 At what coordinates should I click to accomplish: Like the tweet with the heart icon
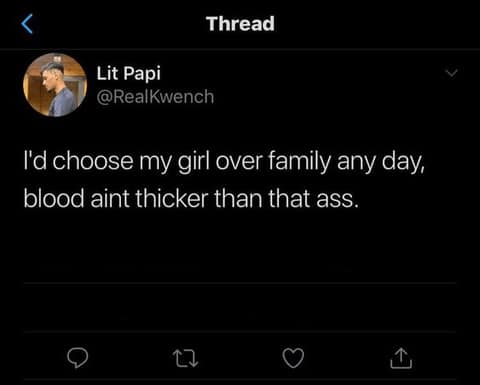coord(293,358)
